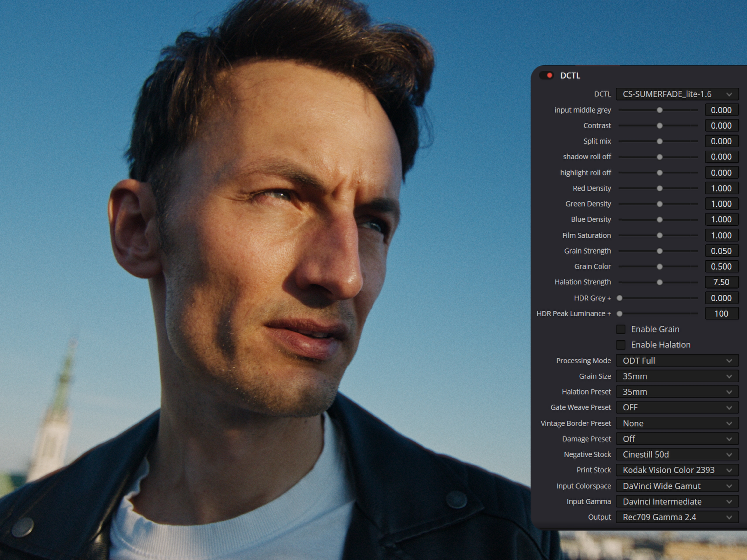Click the HDR Grey + slider handle
747x560 pixels.
click(620, 298)
